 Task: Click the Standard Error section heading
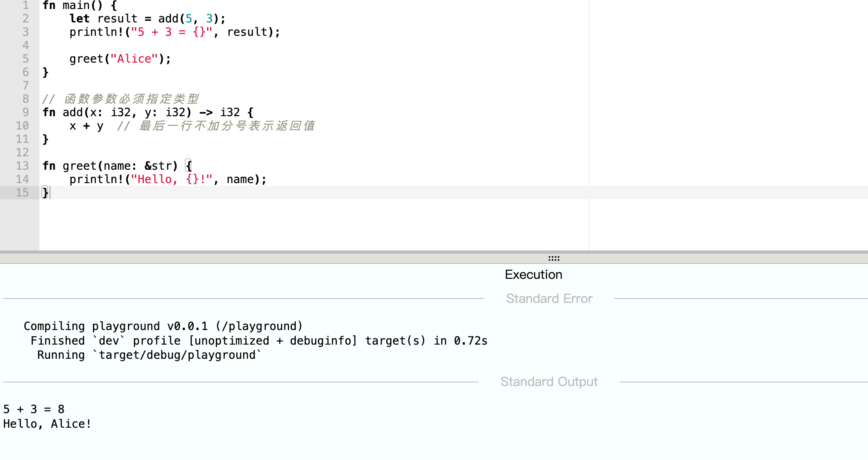(549, 299)
